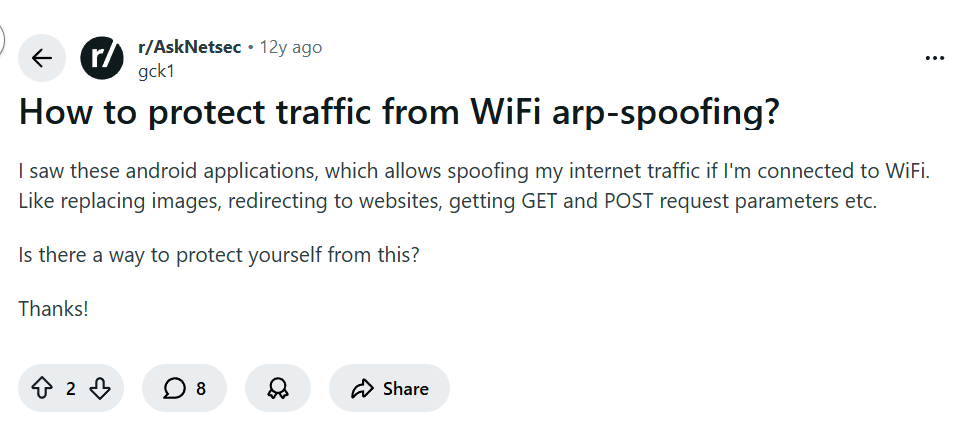Click the comment count number 8
The image size is (970, 428).
[201, 389]
